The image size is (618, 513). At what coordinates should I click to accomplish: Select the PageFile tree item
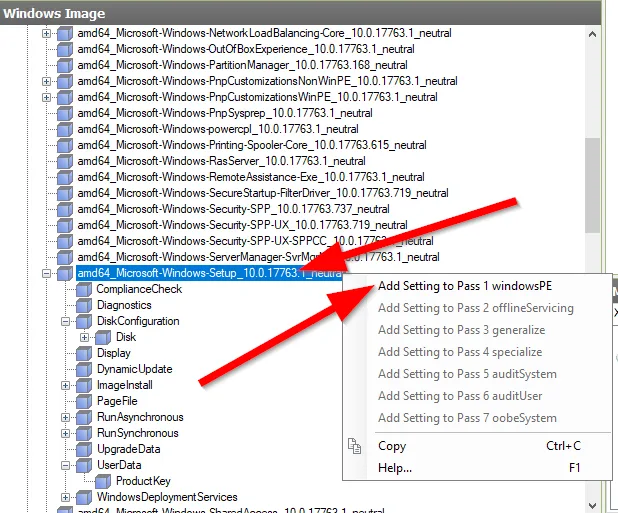coord(117,401)
